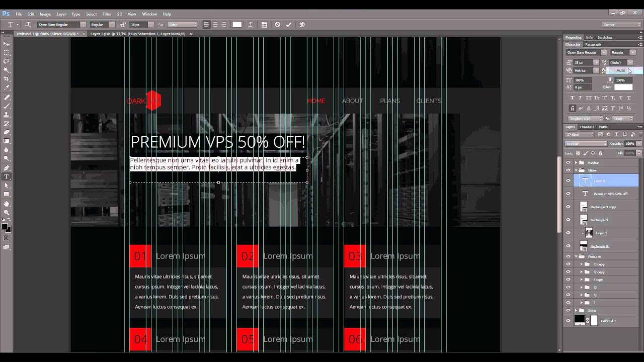The height and width of the screenshot is (362, 644).
Task: Switch to the Paragraph tab
Action: pos(593,44)
